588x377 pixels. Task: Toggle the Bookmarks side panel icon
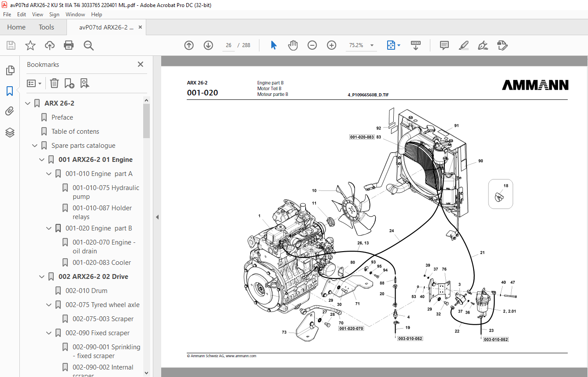click(10, 91)
